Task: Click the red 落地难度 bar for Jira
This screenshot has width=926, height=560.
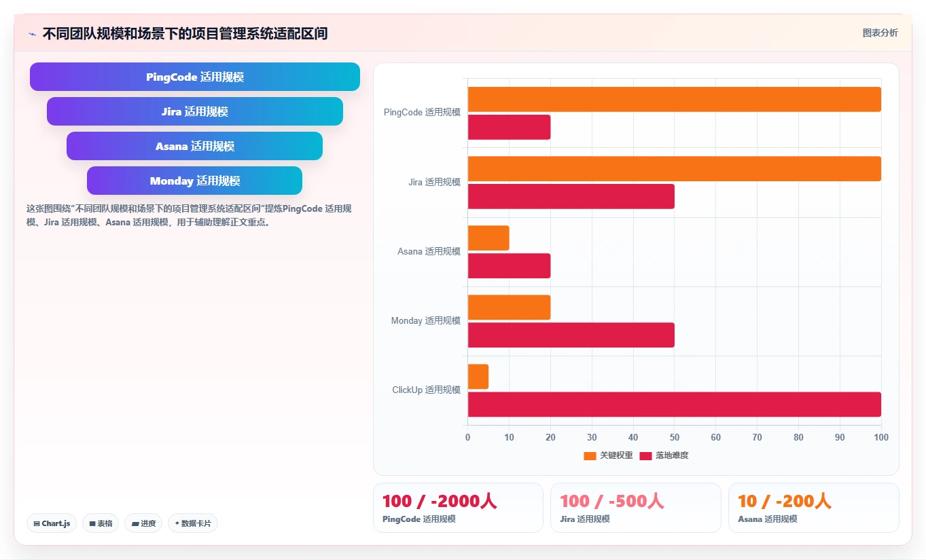Action: [571, 196]
